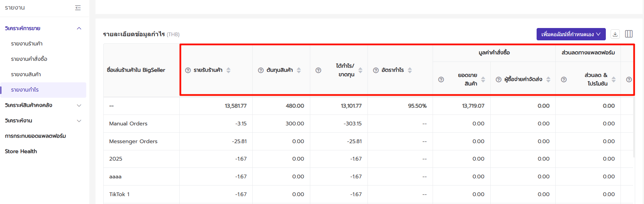Download the profit report export icon
644x204 pixels.
(x=615, y=34)
